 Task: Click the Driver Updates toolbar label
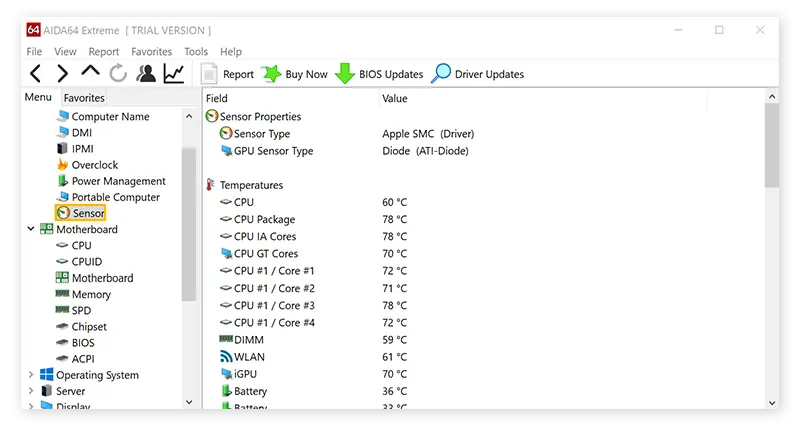pyautogui.click(x=489, y=74)
